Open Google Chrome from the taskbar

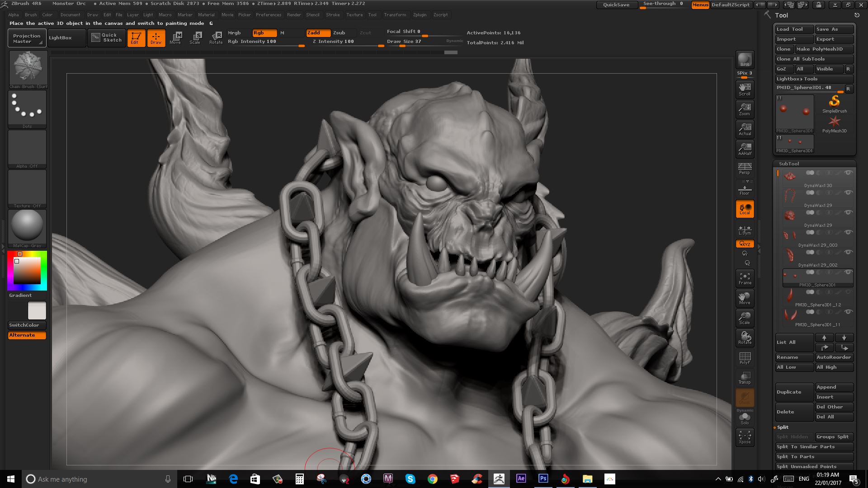[433, 479]
